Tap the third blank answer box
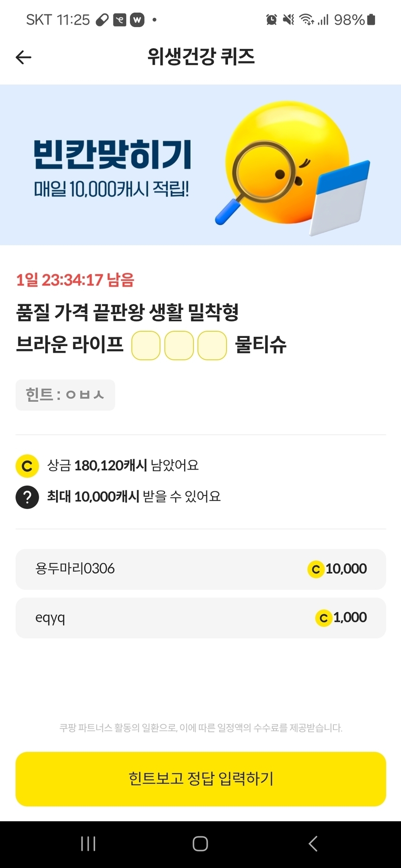This screenshot has width=401, height=868. click(x=213, y=345)
